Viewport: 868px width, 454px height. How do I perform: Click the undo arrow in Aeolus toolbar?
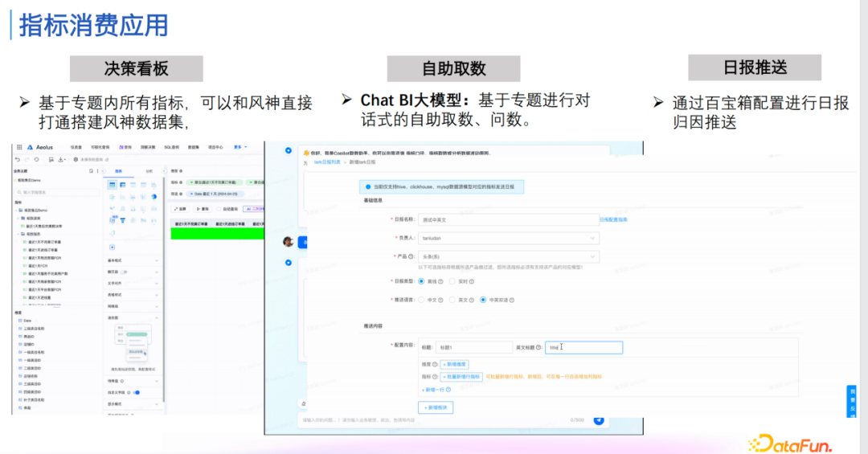[18, 159]
